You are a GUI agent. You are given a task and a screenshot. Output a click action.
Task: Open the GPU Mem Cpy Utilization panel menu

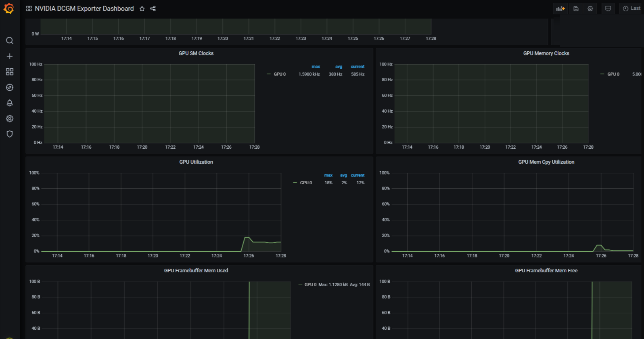[x=546, y=162]
